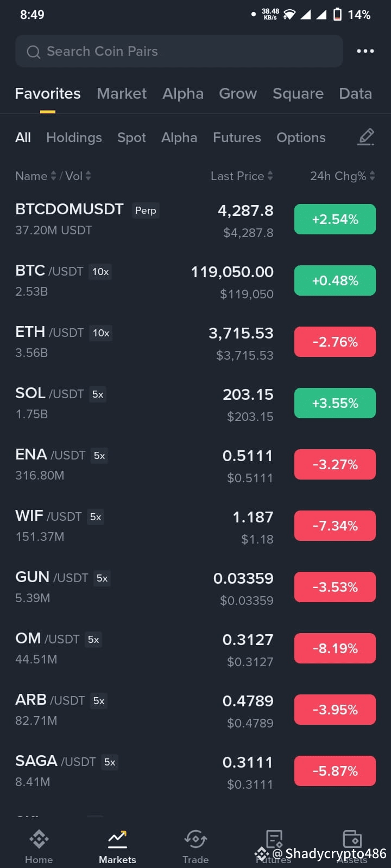Filter favorites by Options

[x=301, y=138]
